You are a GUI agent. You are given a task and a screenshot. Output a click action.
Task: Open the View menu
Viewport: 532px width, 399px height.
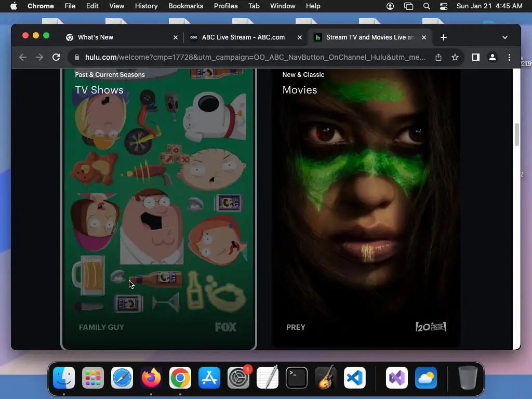coord(116,6)
